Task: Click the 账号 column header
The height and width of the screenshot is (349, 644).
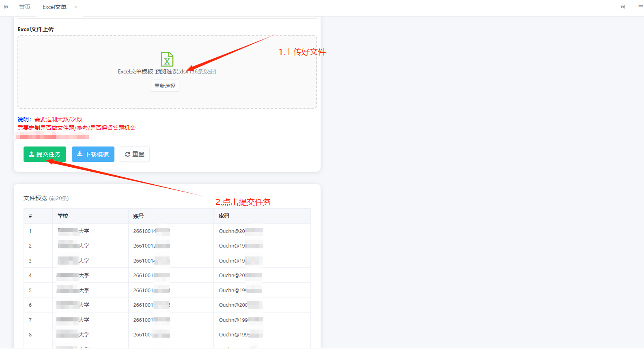Action: click(171, 216)
